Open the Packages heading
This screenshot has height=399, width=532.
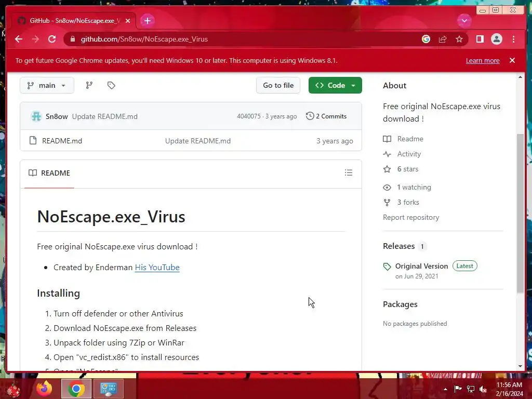(x=400, y=304)
